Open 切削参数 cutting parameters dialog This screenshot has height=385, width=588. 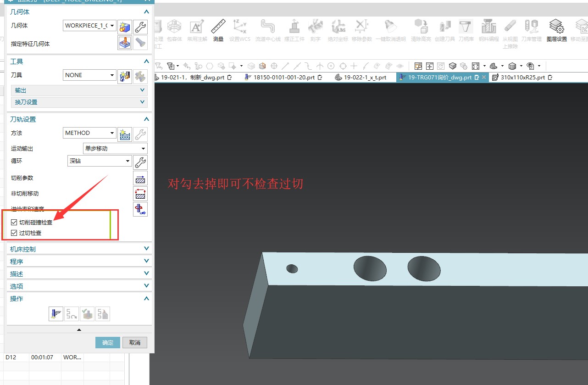pyautogui.click(x=140, y=178)
